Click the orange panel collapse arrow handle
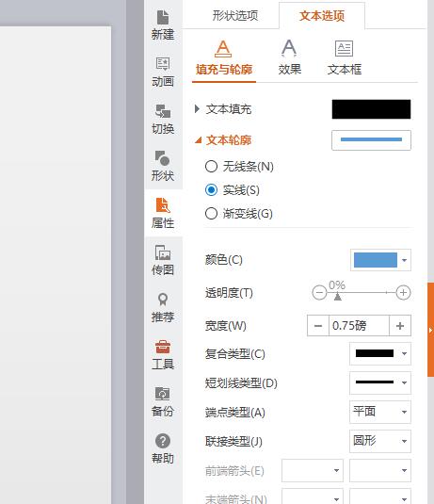This screenshot has width=434, height=504. [x=431, y=330]
